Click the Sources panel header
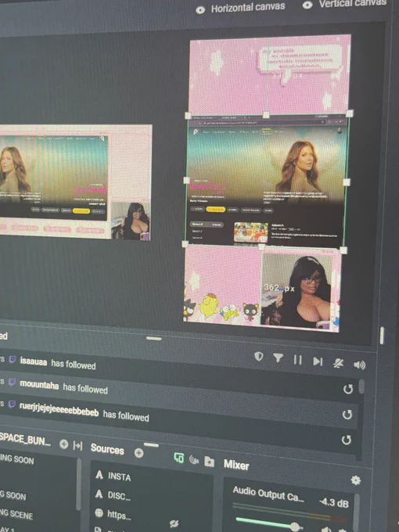The width and height of the screenshot is (399, 532). click(x=107, y=449)
